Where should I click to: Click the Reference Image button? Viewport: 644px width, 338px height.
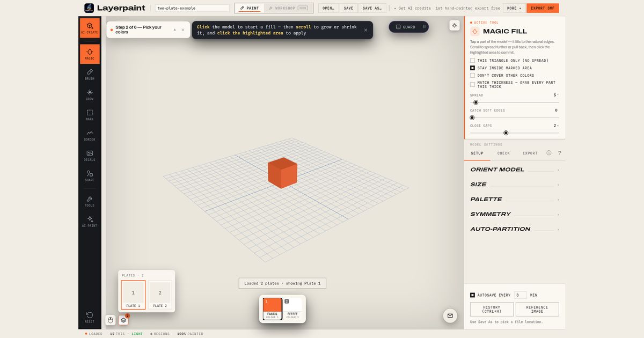pos(537,309)
